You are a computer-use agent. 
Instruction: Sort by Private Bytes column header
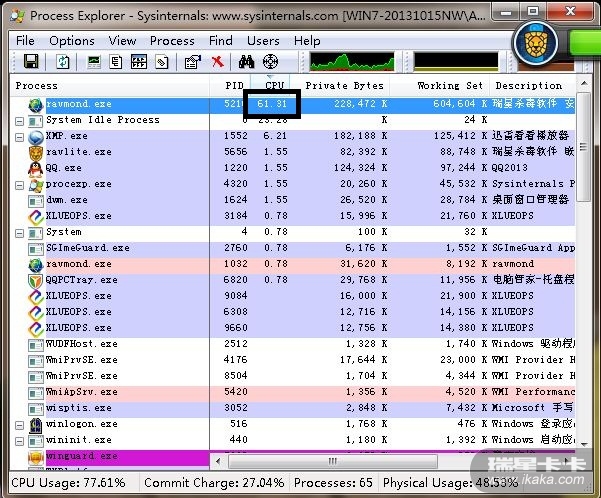coord(340,85)
